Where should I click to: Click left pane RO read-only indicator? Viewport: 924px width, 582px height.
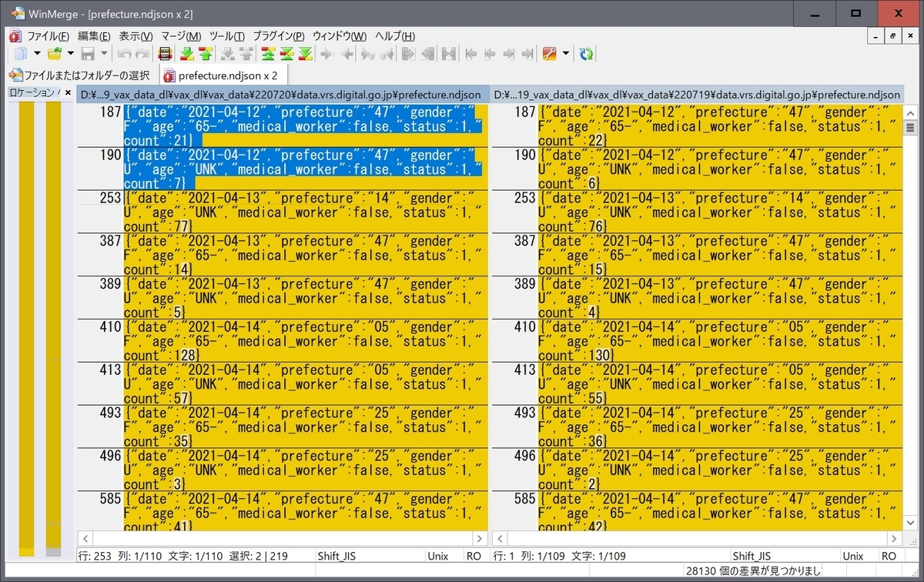(474, 555)
